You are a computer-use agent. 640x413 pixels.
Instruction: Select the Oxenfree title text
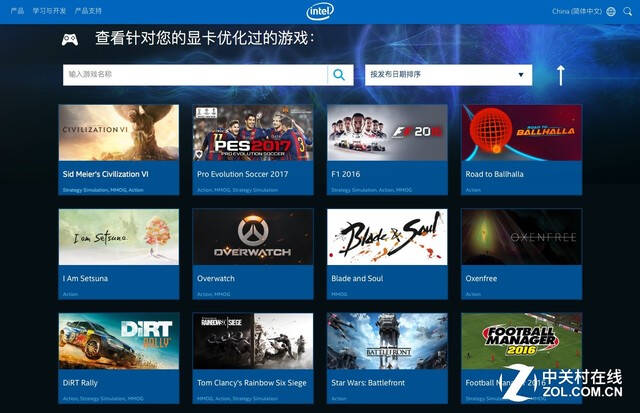[481, 279]
